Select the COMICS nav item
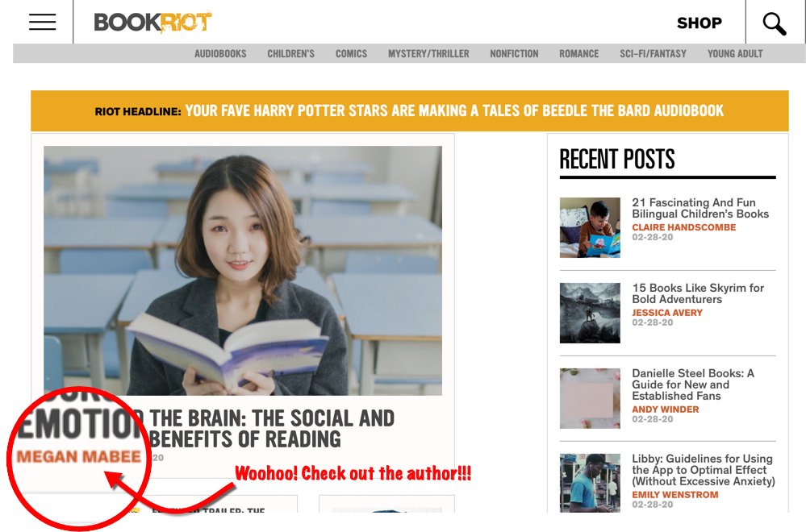 351,53
